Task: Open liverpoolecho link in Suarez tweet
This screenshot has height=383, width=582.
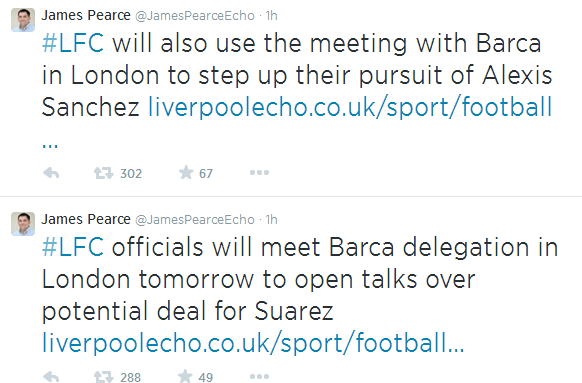Action: pyautogui.click(x=253, y=342)
